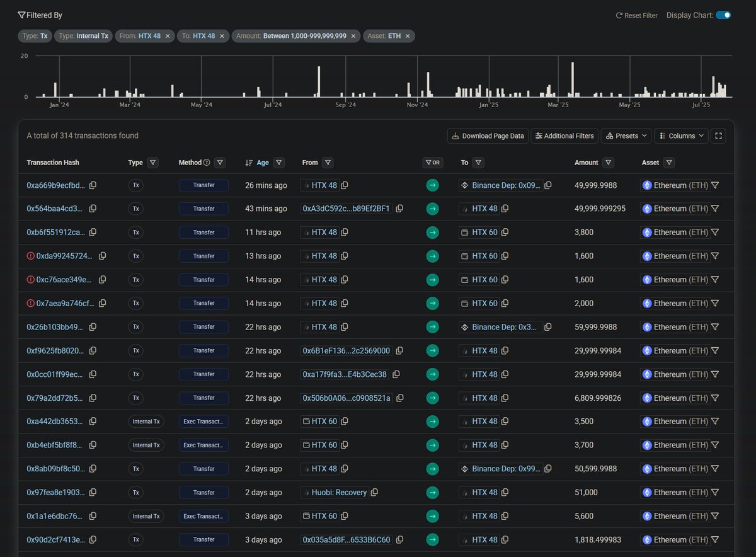Click Transfer method in 0x79a2dd72b5 row

pos(203,398)
